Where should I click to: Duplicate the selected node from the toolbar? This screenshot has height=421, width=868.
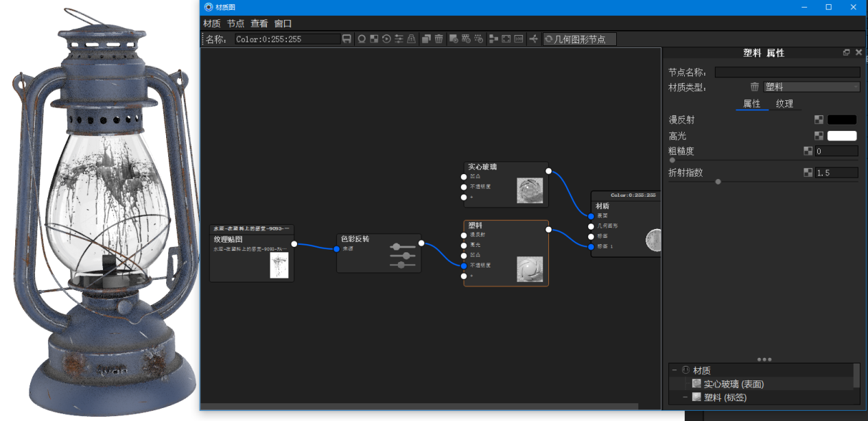click(426, 39)
